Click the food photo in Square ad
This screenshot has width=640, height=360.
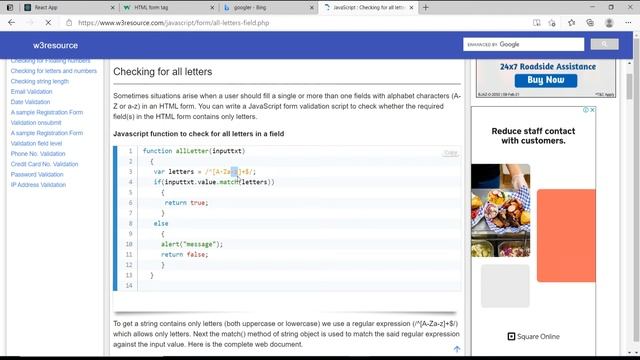[x=501, y=211]
